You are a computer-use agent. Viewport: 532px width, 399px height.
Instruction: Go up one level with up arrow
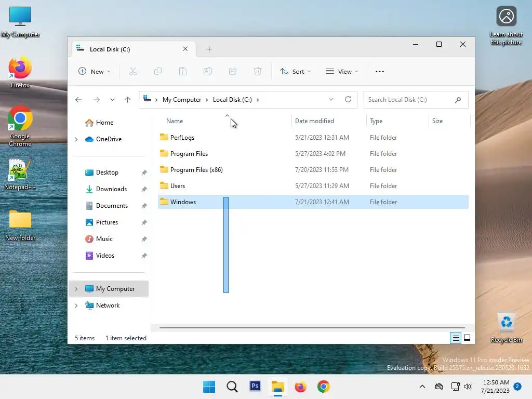(128, 100)
